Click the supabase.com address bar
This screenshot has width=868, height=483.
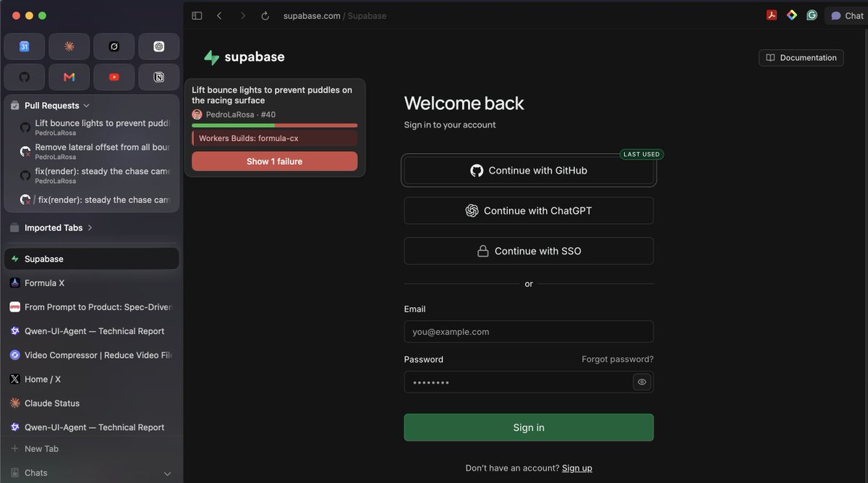[x=335, y=16]
